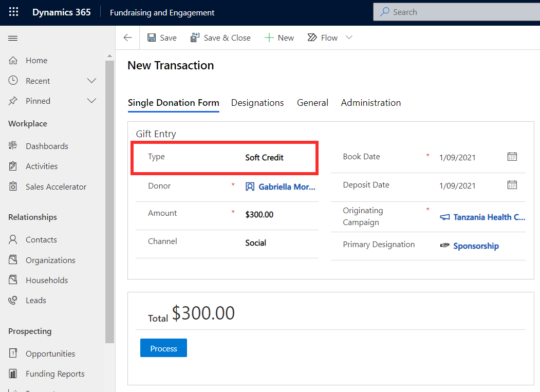
Task: Click the Home house icon
Action: (13, 60)
